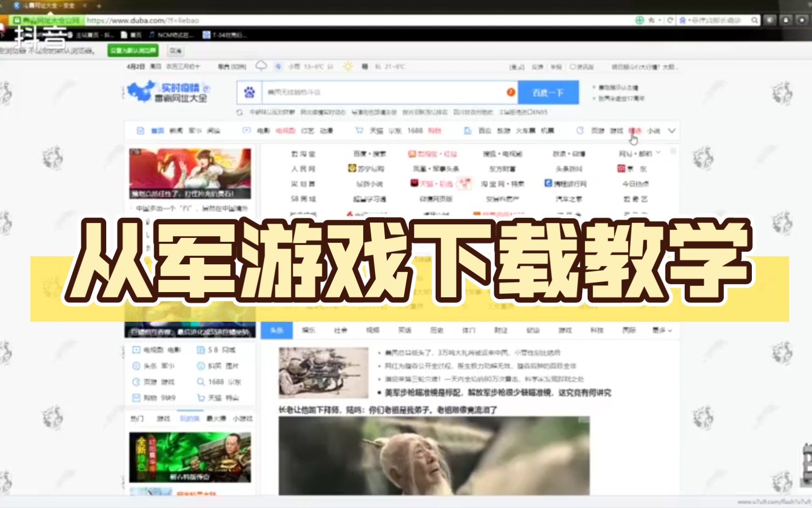Expand the nav row chevron arrow
The width and height of the screenshot is (812, 508).
(x=671, y=131)
